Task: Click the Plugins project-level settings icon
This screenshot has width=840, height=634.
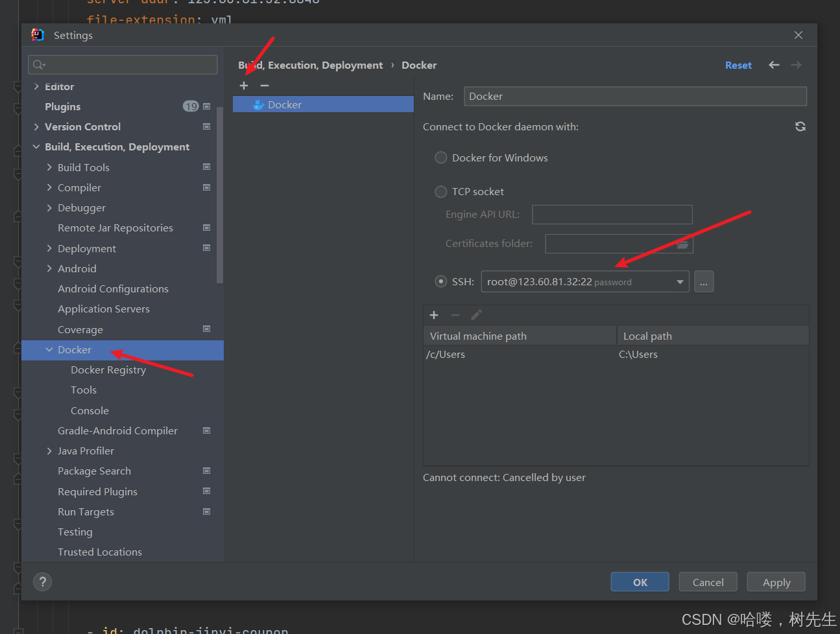Action: coord(207,106)
